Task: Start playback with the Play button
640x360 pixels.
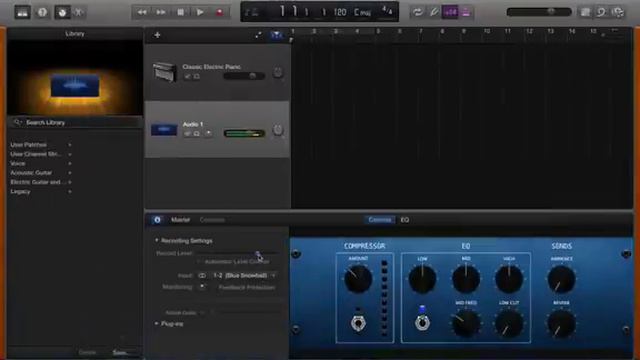Action: click(200, 12)
